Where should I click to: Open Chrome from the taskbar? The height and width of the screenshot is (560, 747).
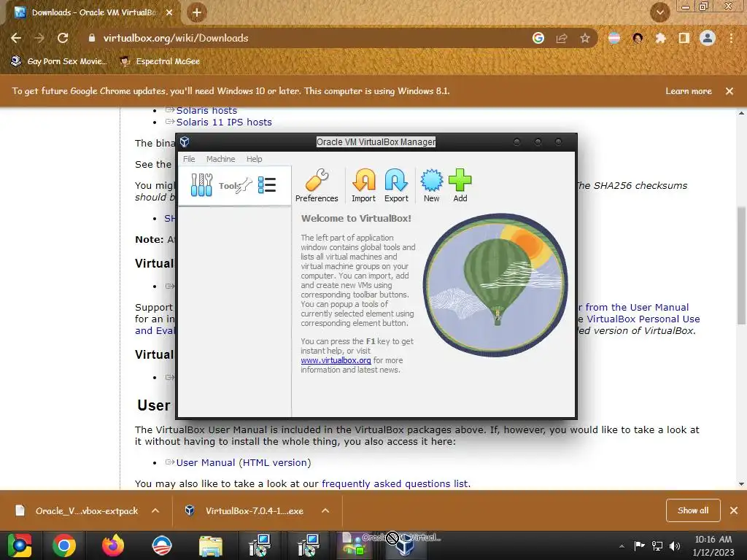(64, 545)
